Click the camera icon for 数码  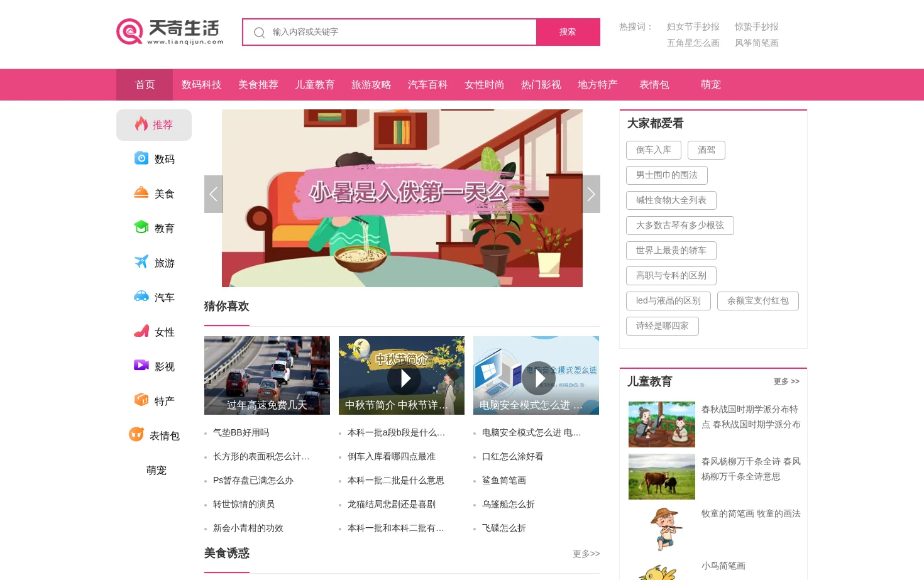click(141, 158)
